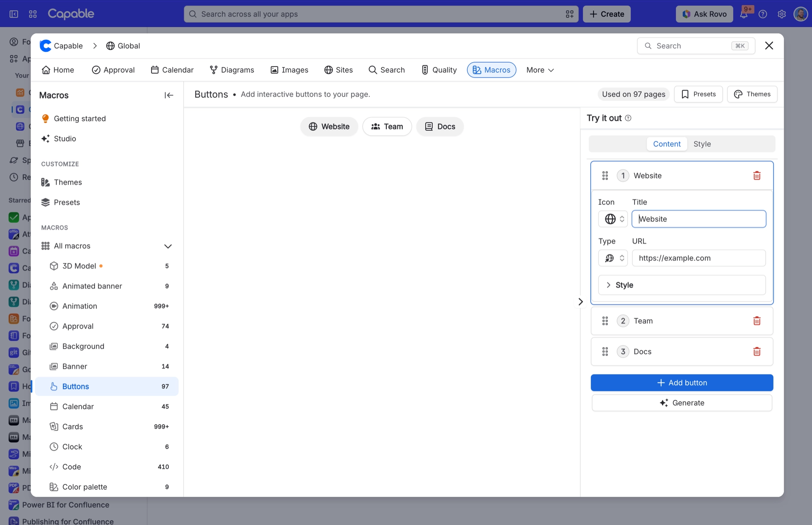The image size is (812, 525).
Task: Open the Images tab
Action: (x=289, y=70)
